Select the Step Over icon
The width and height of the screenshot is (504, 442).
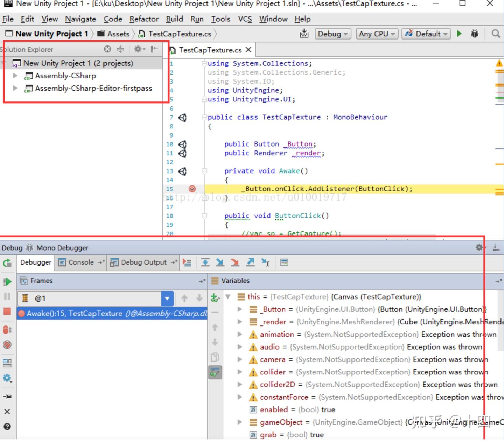tap(205, 262)
